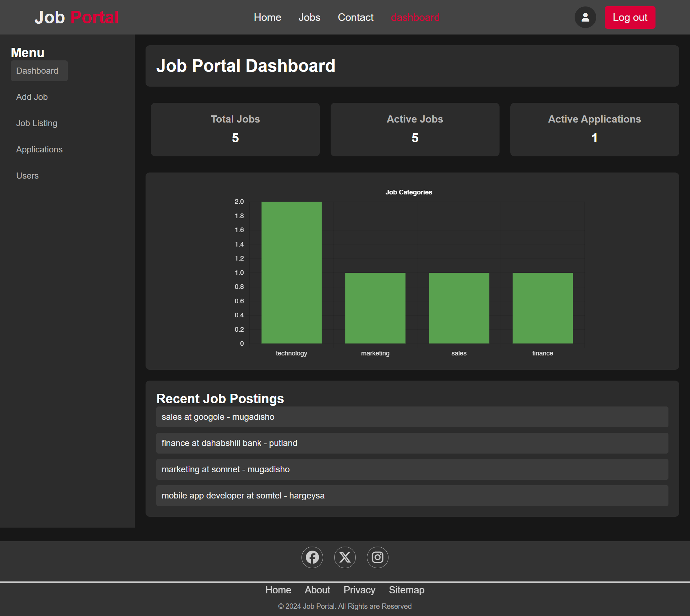Click the Privacy footer link
Viewport: 690px width, 616px height.
(x=359, y=590)
